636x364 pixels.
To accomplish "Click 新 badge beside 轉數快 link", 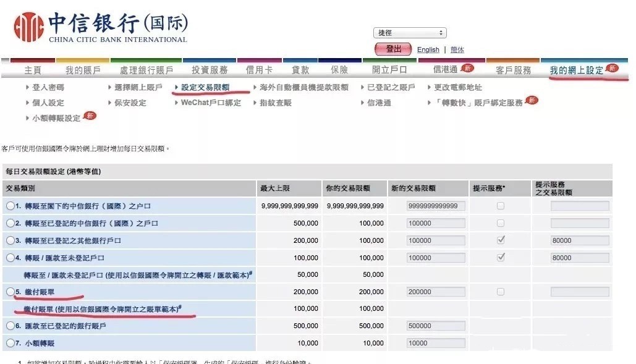I will click(532, 100).
